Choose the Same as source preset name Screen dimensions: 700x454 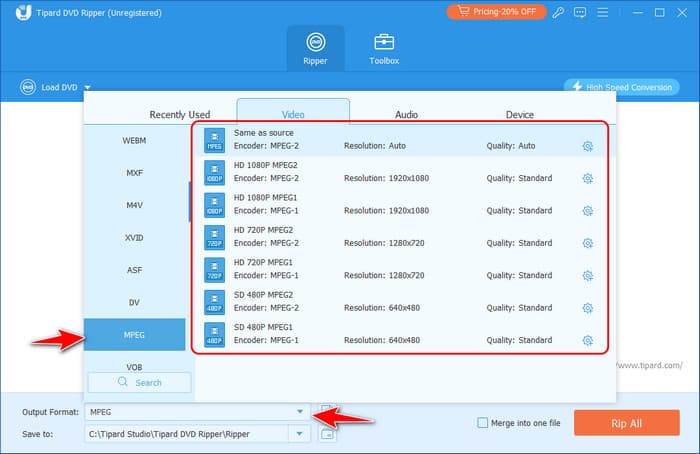[x=263, y=133]
